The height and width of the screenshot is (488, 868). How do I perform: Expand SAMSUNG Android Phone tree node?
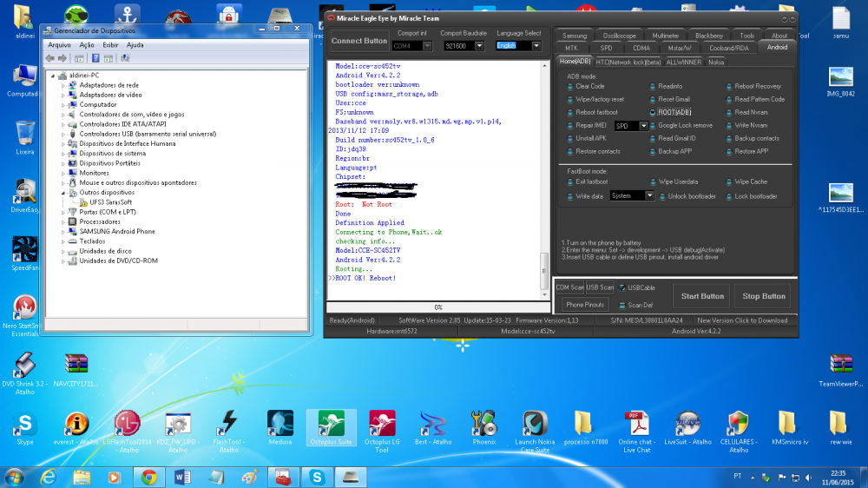[63, 232]
